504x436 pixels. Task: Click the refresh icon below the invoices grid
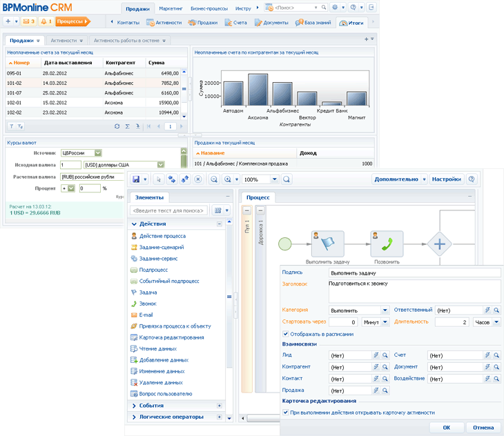pyautogui.click(x=117, y=126)
